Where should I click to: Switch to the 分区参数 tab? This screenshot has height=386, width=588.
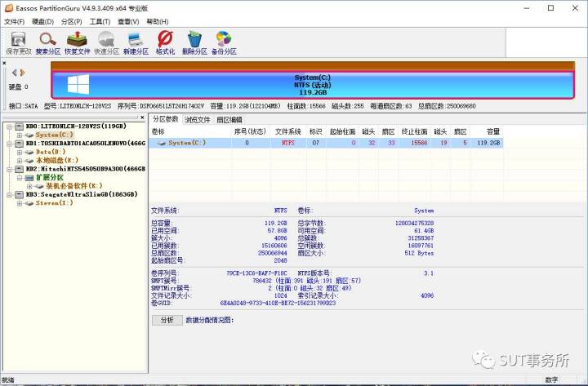(165, 119)
